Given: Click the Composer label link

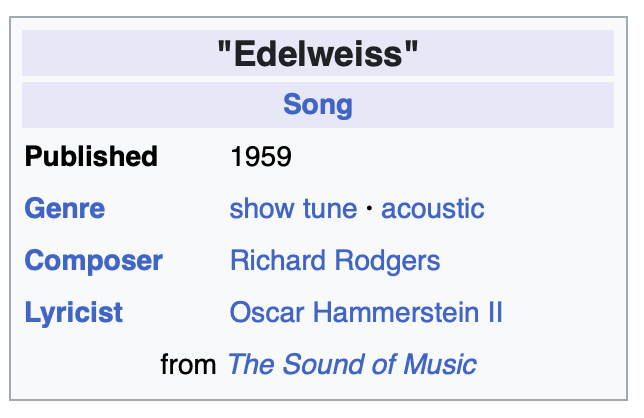Looking at the screenshot, I should pos(93,261).
